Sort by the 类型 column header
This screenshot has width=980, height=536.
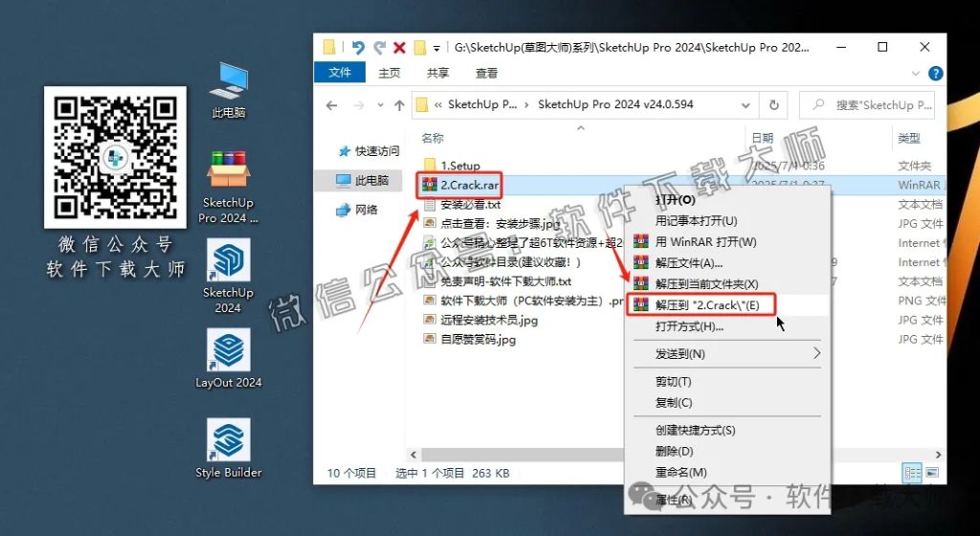click(909, 138)
